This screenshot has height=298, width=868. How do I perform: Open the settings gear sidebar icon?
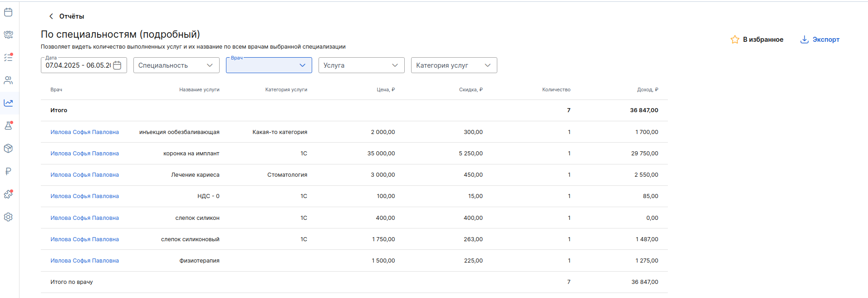(x=8, y=217)
